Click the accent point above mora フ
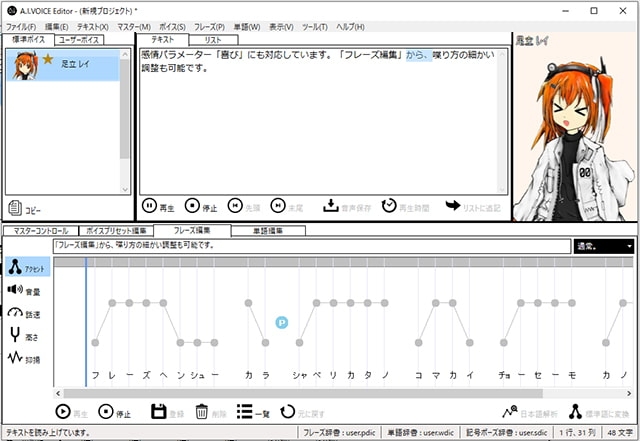 pyautogui.click(x=95, y=343)
